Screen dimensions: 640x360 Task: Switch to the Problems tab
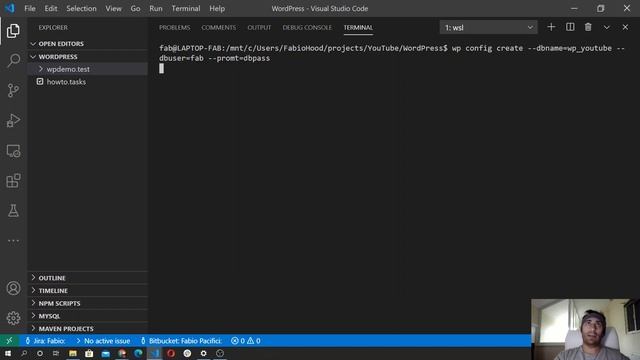(x=174, y=27)
